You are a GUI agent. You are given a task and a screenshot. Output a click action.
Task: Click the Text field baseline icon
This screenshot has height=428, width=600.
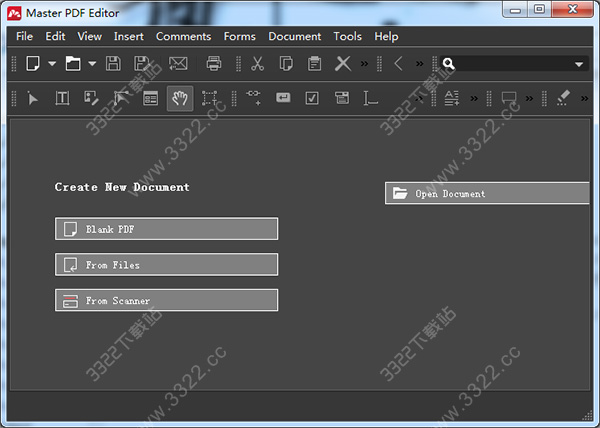[x=370, y=98]
